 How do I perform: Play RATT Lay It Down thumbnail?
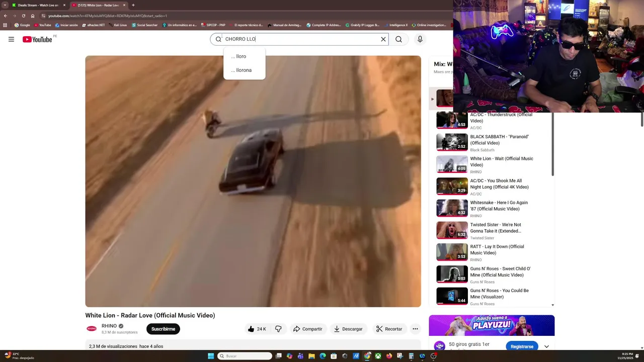tap(452, 252)
